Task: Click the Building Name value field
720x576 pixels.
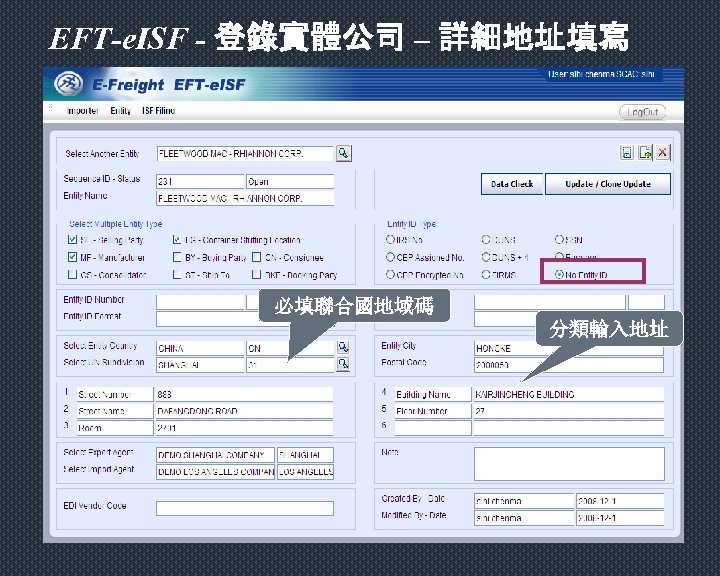Action: point(569,394)
